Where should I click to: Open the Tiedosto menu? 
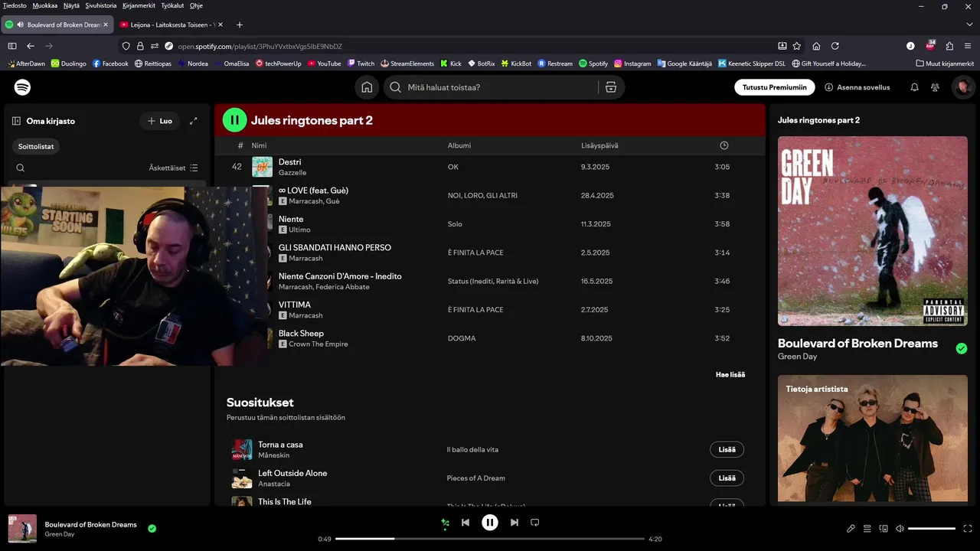click(15, 5)
